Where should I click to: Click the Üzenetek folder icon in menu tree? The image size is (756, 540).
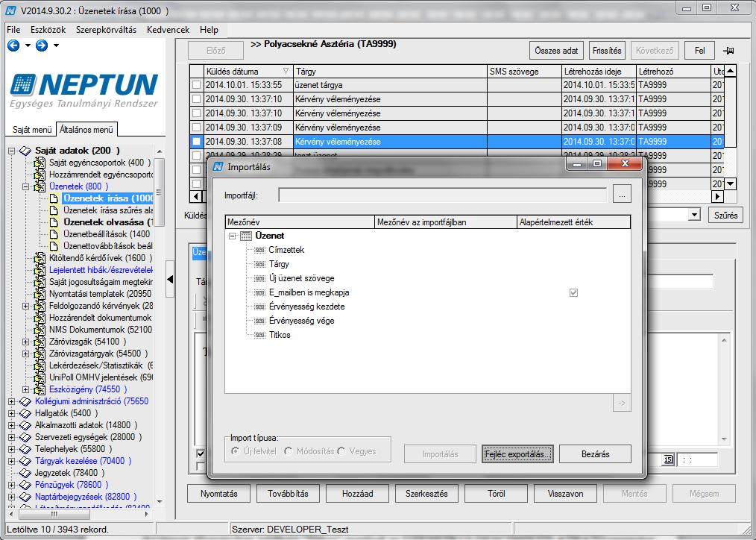click(40, 186)
